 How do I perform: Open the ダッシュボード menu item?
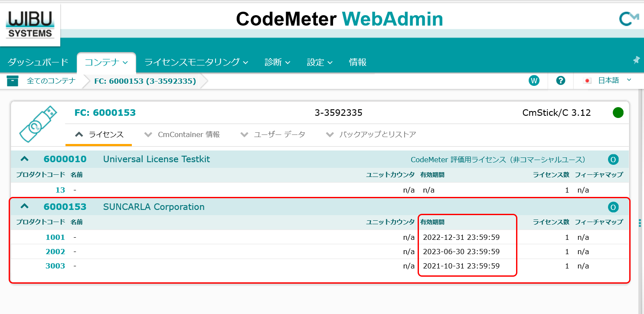click(38, 62)
